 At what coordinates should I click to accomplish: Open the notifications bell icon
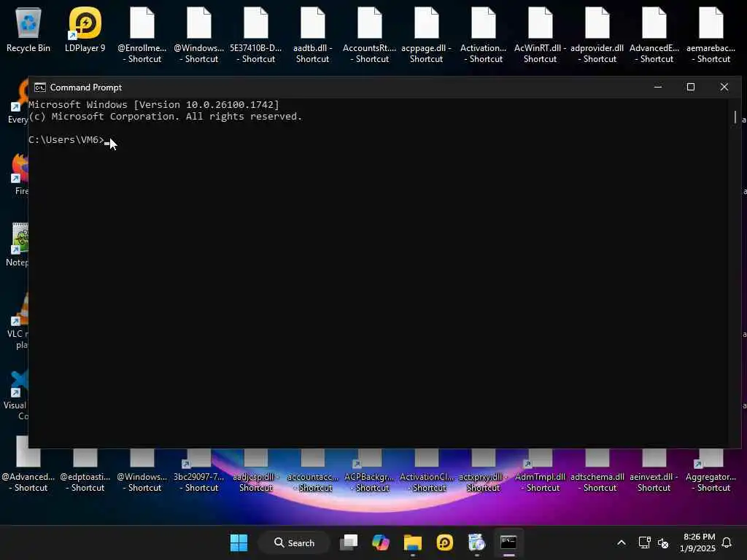point(727,542)
